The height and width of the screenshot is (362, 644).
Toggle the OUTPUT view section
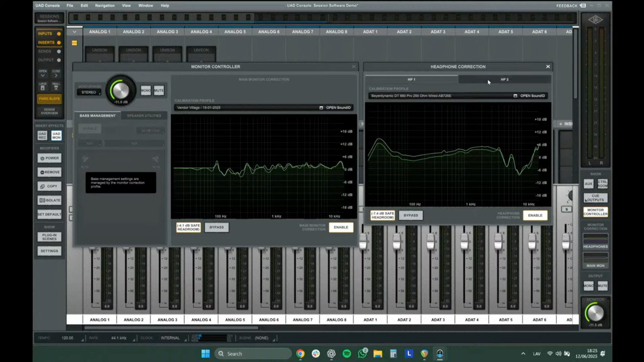pyautogui.click(x=49, y=60)
